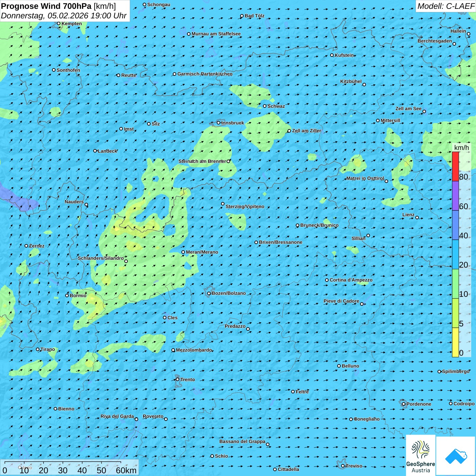Click the 'Bruneck/Brunico' label
This screenshot has width=476, height=476.
pos(319,225)
